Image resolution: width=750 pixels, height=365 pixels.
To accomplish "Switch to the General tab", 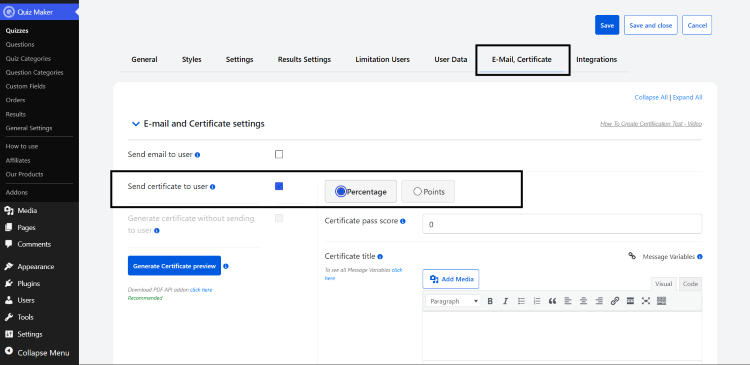I will [144, 60].
